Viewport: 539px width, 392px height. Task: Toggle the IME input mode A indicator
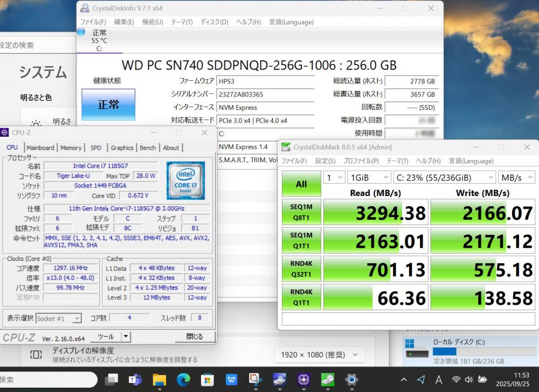point(439,380)
